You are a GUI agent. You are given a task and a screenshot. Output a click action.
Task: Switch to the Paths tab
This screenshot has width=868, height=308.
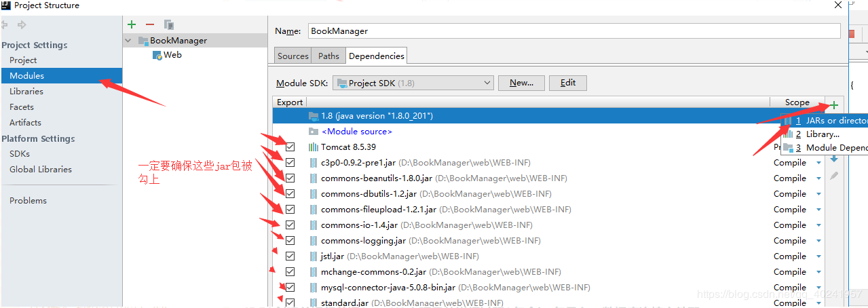[x=328, y=56]
